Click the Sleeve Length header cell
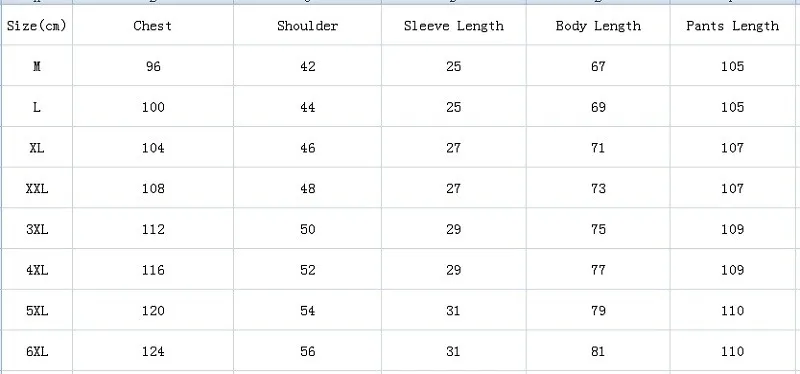The width and height of the screenshot is (800, 374). pyautogui.click(x=454, y=25)
